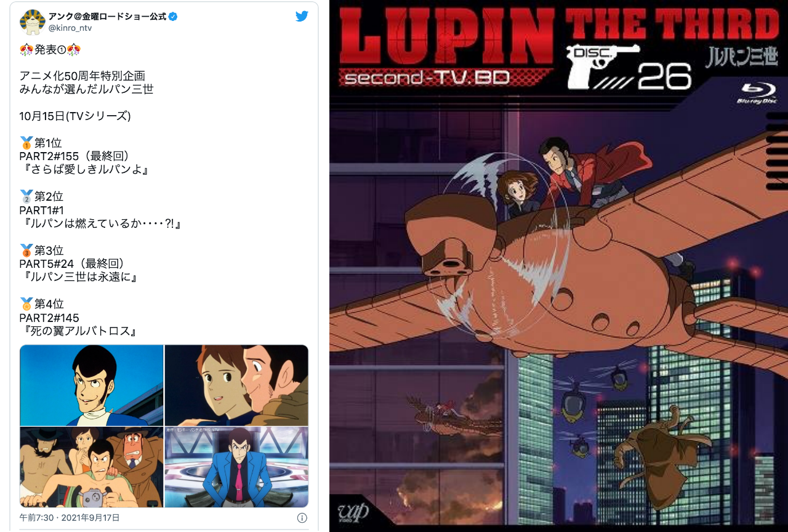Open the blue jacket Lupin thumbnail
Screen dimensions: 788x532
coord(236,467)
